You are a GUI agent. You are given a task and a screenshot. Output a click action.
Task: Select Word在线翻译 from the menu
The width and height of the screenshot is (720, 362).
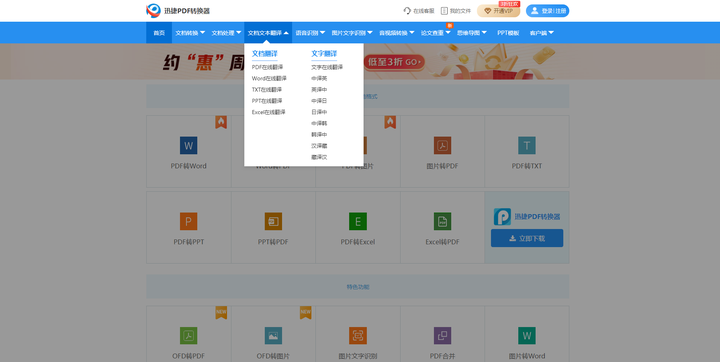[x=269, y=78]
